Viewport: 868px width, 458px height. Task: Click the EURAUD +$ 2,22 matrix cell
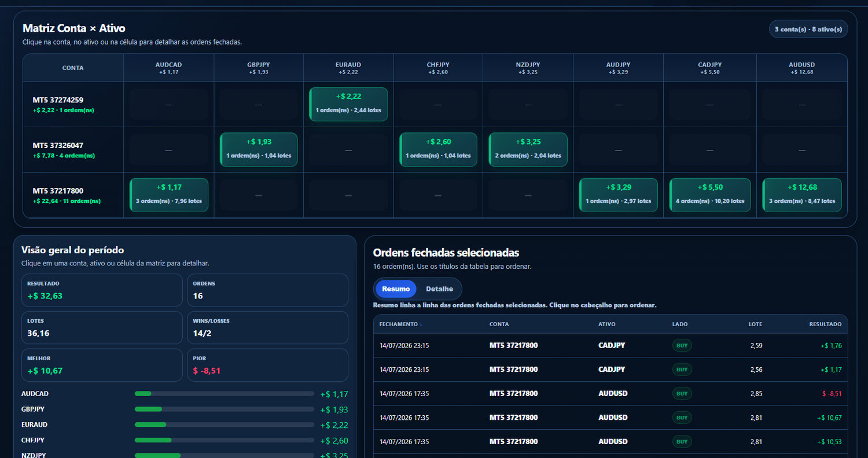pos(348,104)
